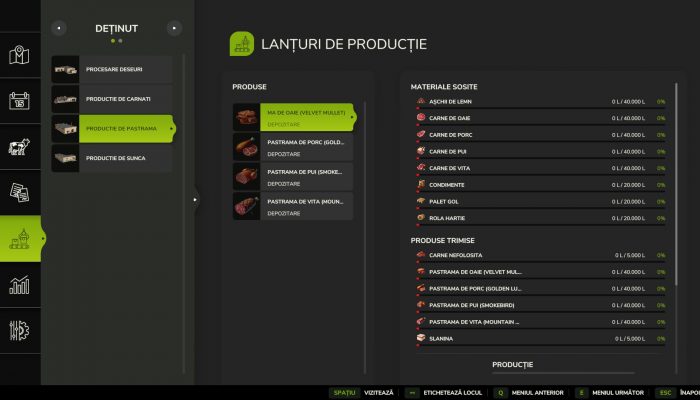Open the map page in sidebar
The height and width of the screenshot is (400, 700).
[19, 55]
